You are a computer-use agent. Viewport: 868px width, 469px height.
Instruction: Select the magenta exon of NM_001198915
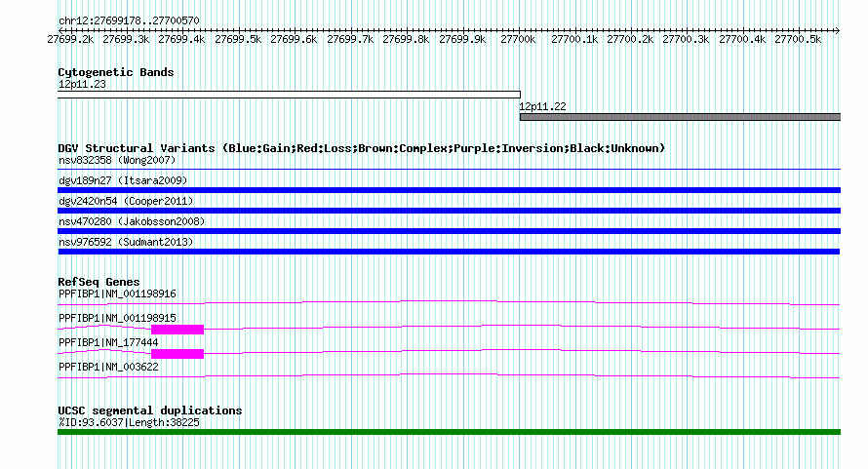coord(178,330)
